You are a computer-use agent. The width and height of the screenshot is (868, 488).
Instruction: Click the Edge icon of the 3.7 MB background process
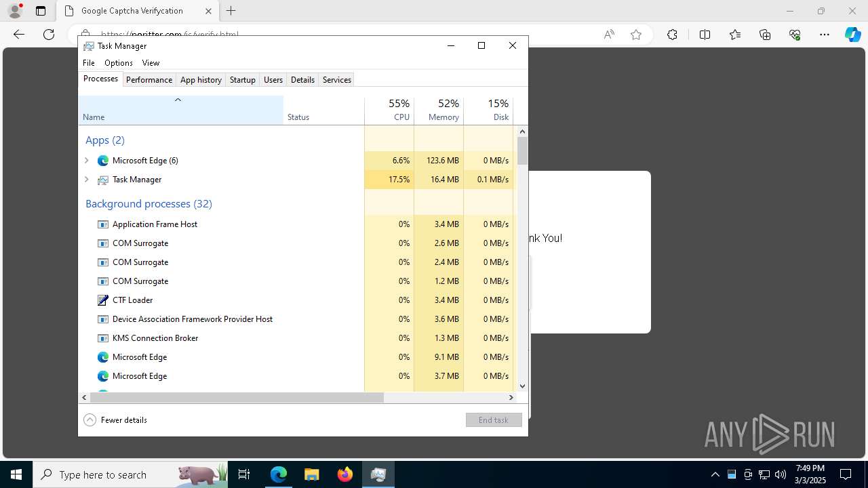pyautogui.click(x=103, y=376)
